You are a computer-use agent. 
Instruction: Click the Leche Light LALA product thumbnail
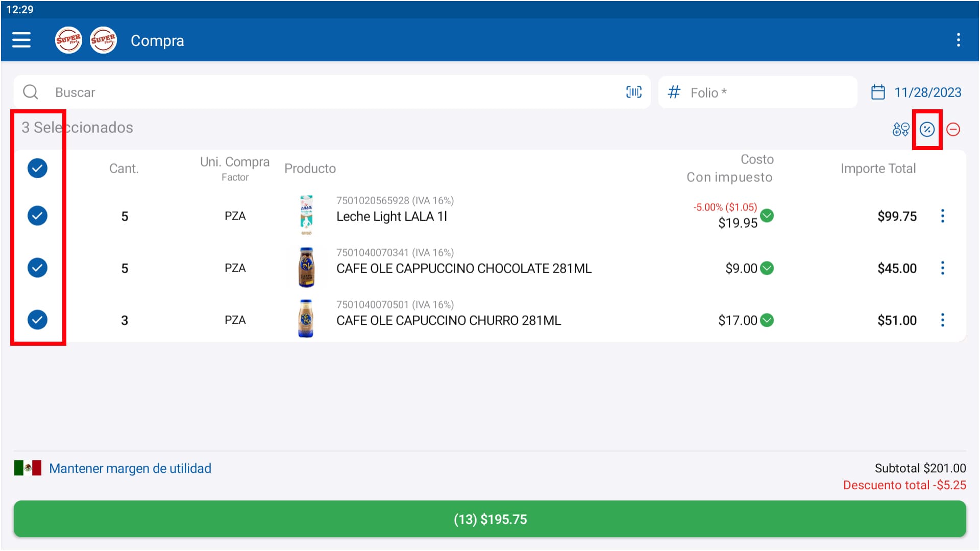(x=306, y=215)
